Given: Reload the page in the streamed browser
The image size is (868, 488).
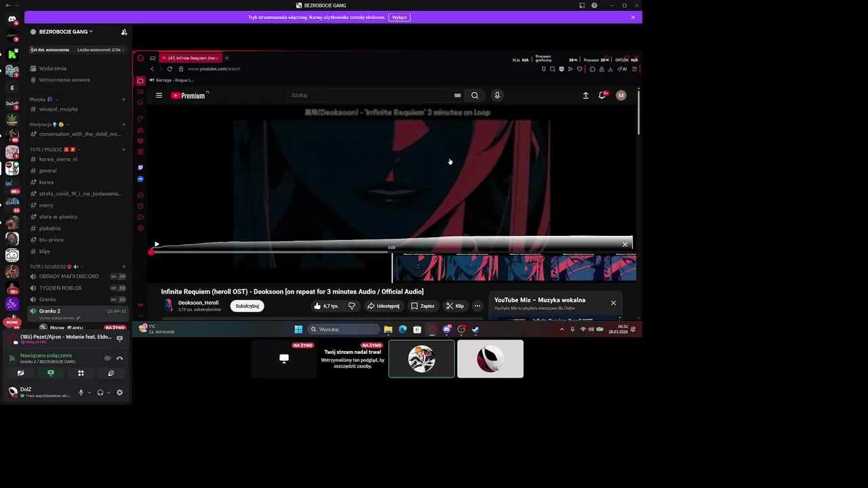Looking at the screenshot, I should (170, 68).
